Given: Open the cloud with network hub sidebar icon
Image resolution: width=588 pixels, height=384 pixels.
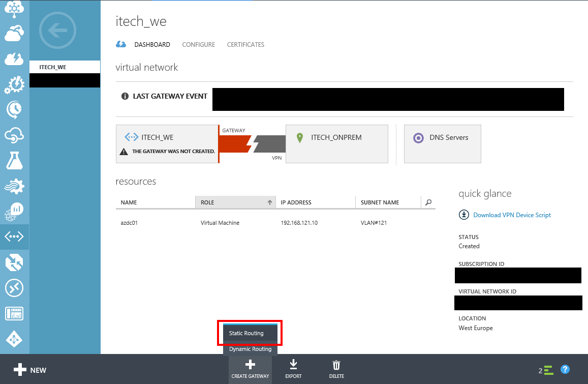Looking at the screenshot, I should pos(14,8).
